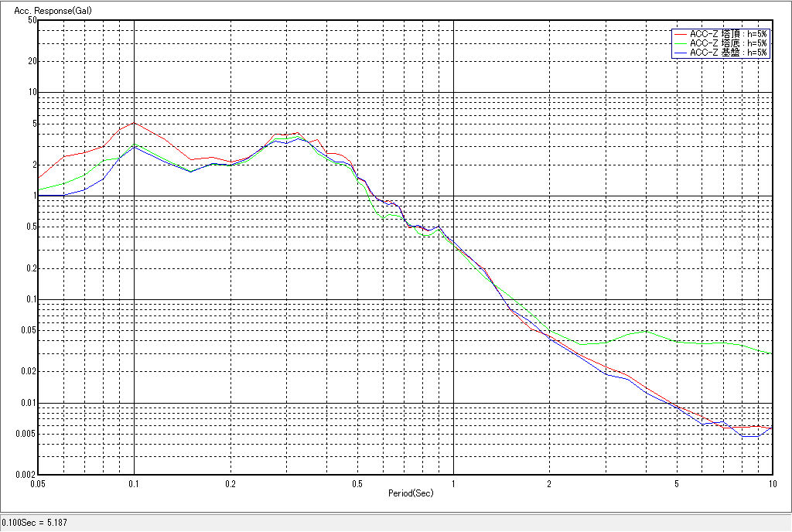This screenshot has height=532, width=792.
Task: Click the status bar reading 0.100Sec = 5.187
Action: [x=35, y=523]
